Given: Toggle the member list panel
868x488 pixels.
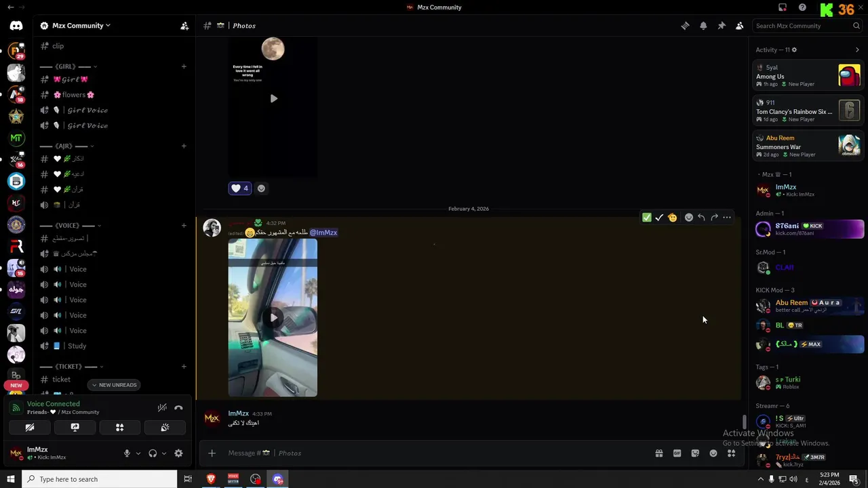Looking at the screenshot, I should [x=740, y=26].
